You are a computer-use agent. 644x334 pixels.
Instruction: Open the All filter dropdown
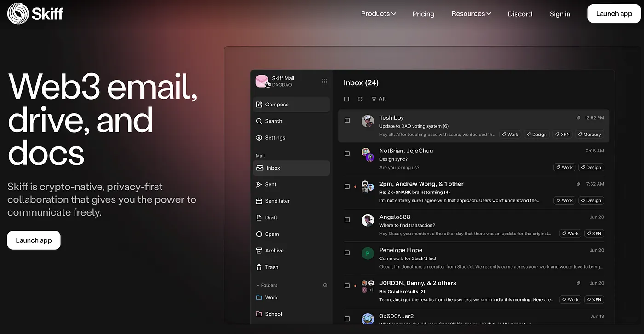click(x=379, y=99)
